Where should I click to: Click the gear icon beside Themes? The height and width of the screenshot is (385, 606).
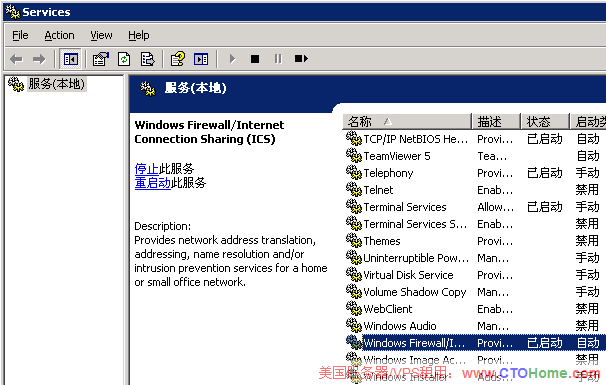click(354, 240)
